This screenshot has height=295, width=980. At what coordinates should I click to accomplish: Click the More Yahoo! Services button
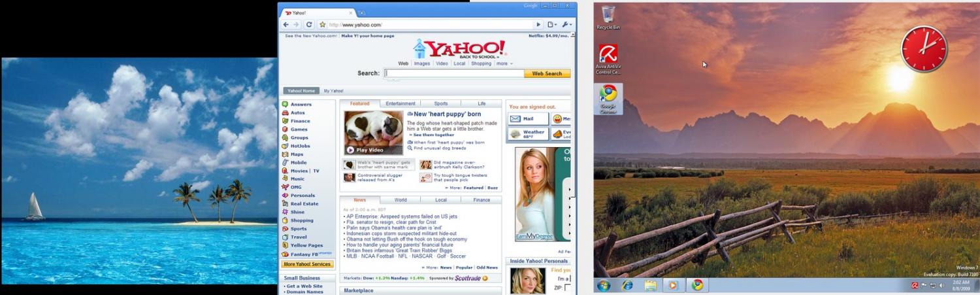308,264
